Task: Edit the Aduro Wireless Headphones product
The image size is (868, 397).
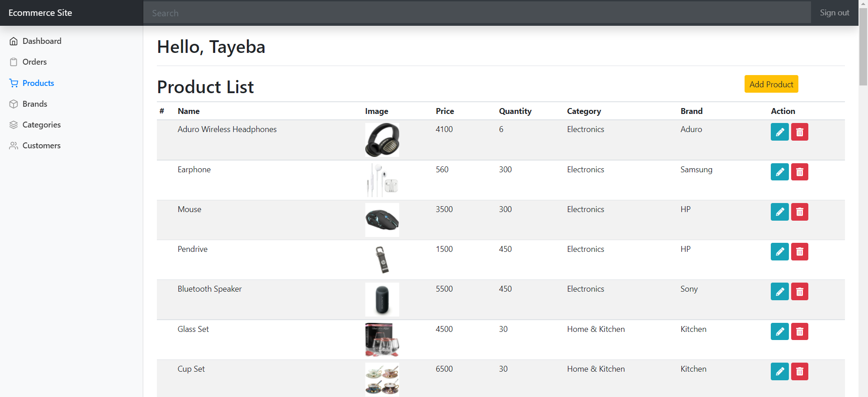Action: click(779, 132)
